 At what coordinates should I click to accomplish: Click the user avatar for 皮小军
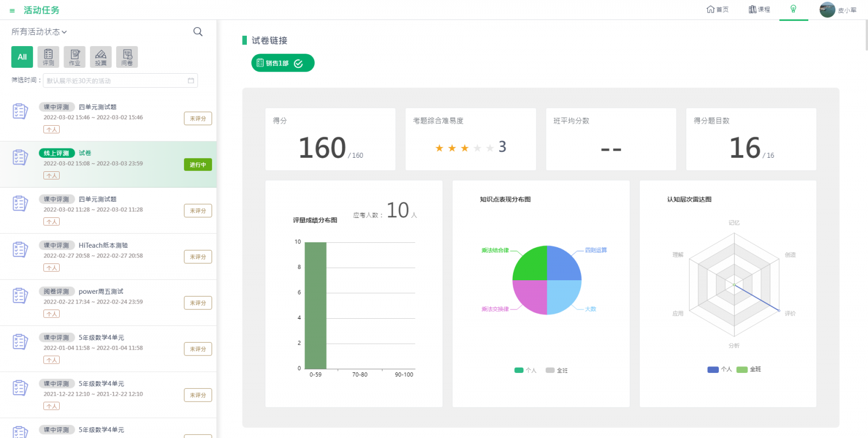[x=827, y=10]
